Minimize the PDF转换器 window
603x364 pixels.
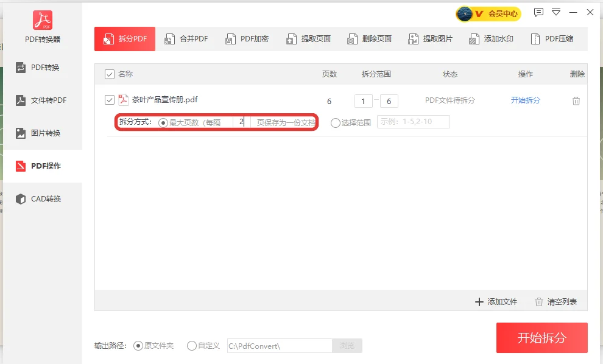[x=573, y=12]
